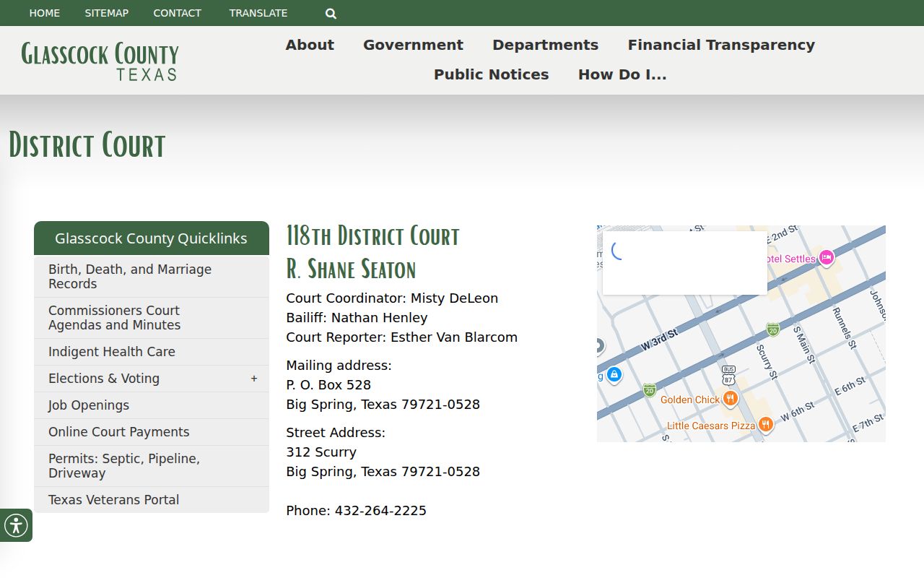This screenshot has width=924, height=578.
Task: Open the About menu
Action: point(310,45)
